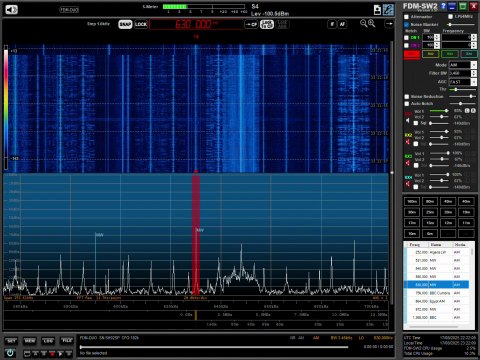Mute the RX1 speaker icon
The image size is (480, 360).
(x=408, y=120)
